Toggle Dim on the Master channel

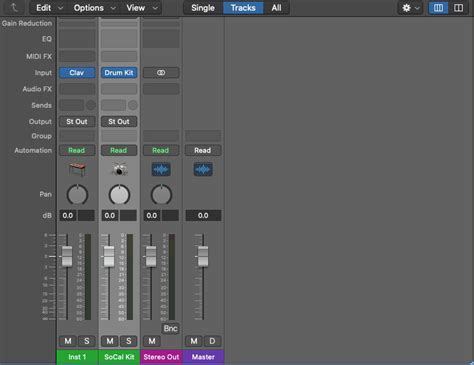click(x=212, y=341)
